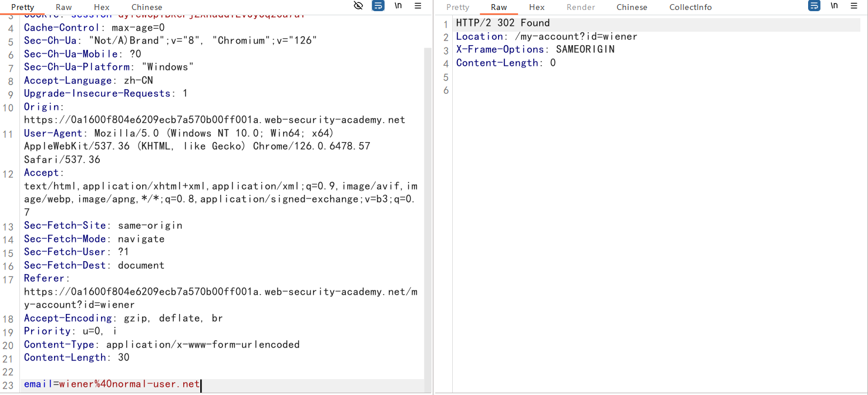Toggle word wrap in the response viewer
The height and width of the screenshot is (395, 868).
(x=814, y=6)
